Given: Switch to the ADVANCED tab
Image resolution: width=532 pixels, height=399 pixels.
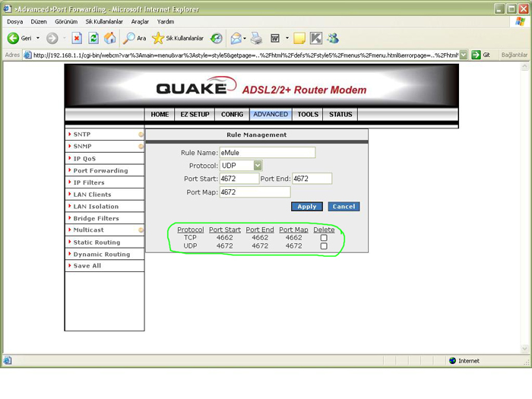Looking at the screenshot, I should pyautogui.click(x=271, y=114).
